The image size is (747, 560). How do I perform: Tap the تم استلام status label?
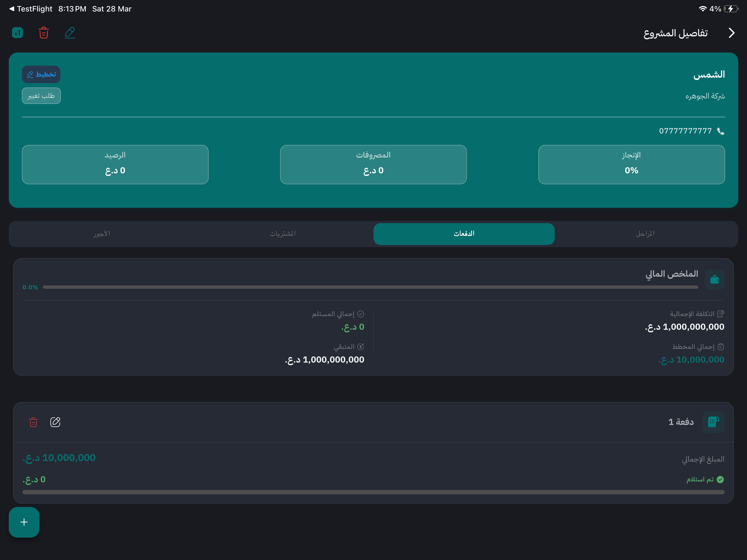(700, 480)
